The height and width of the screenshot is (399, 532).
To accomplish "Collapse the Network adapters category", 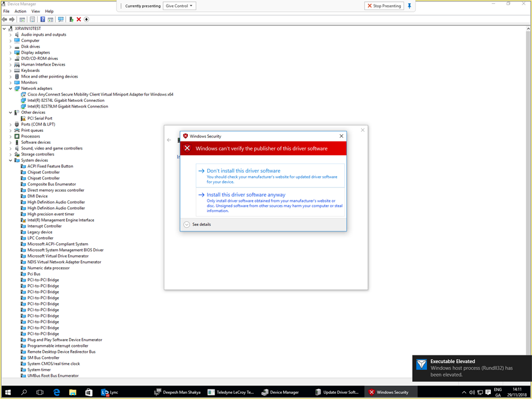I will 10,88.
